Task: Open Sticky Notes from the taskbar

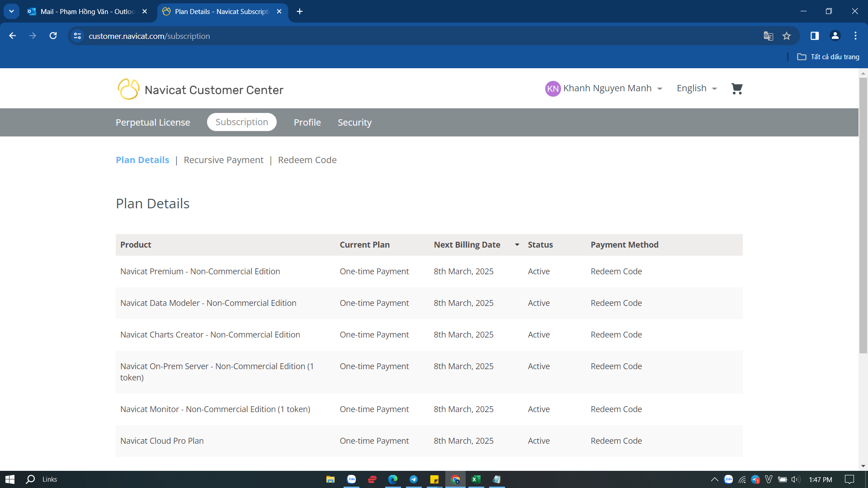Action: pyautogui.click(x=434, y=479)
